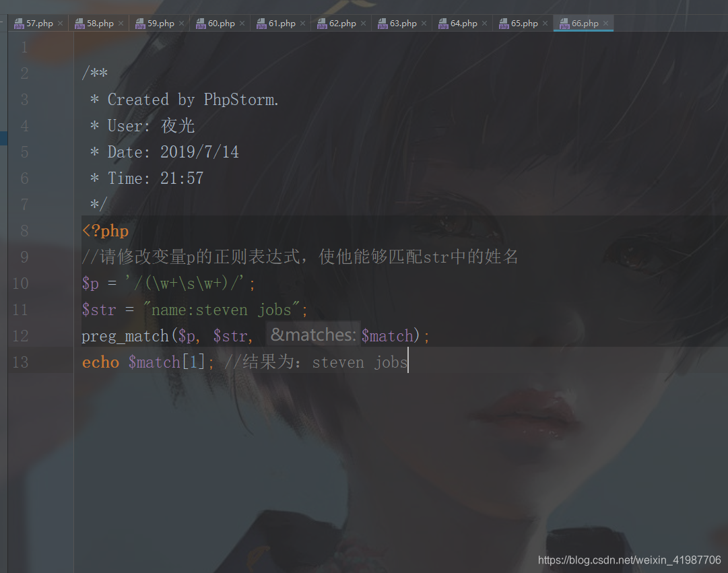Click the '//结果为: steven jobs' comment
The image size is (728, 573).
tap(316, 362)
